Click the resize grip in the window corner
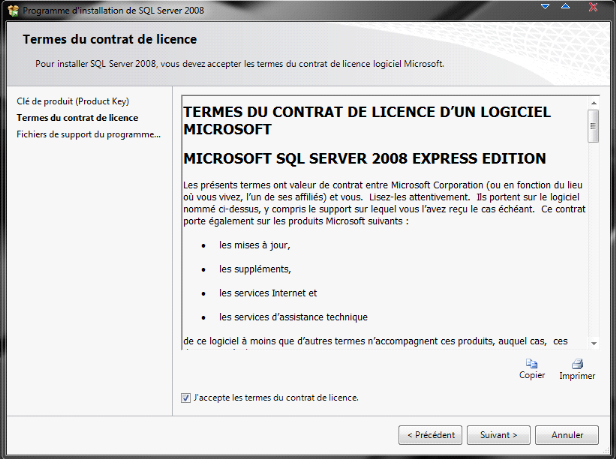The height and width of the screenshot is (459, 616). coord(609,453)
